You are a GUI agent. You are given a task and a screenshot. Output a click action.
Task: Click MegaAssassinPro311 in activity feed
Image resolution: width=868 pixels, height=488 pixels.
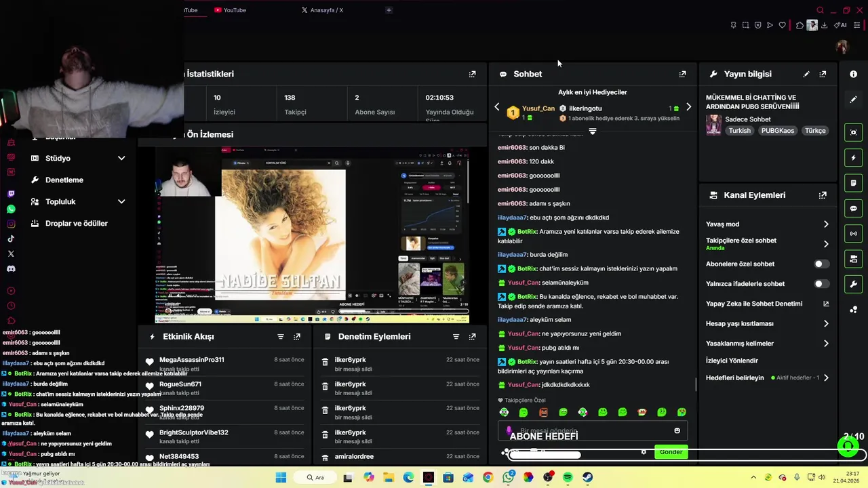[x=191, y=359]
